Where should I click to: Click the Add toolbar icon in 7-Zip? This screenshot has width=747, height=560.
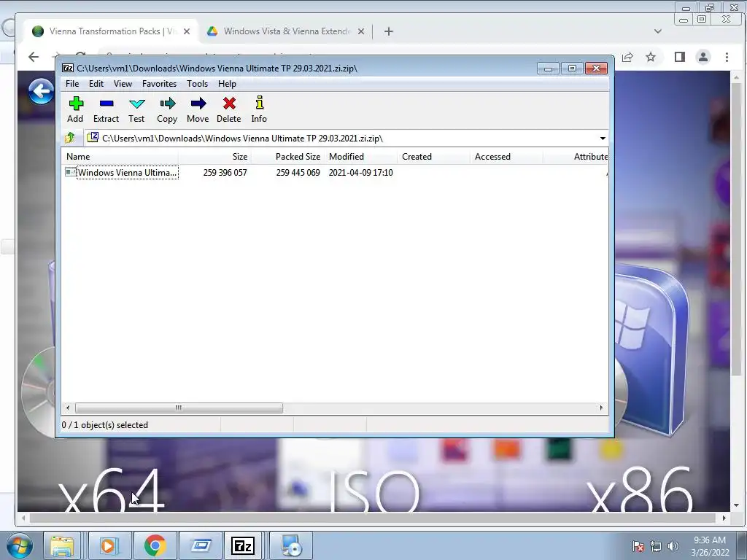75,109
